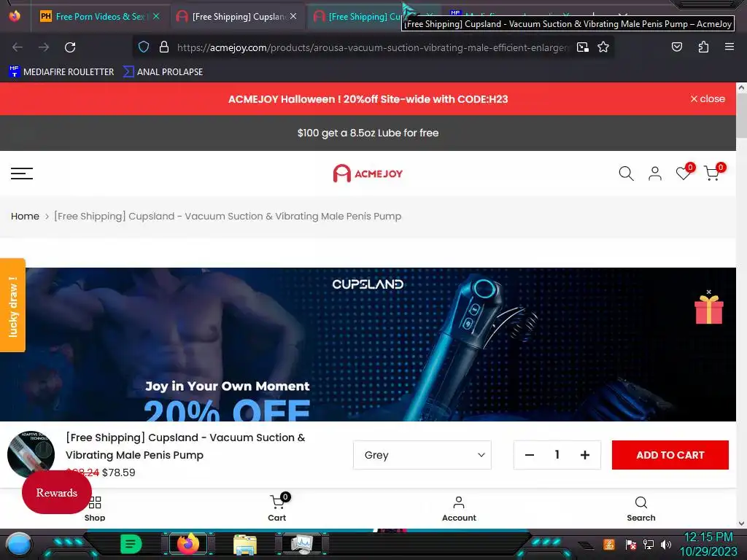The height and width of the screenshot is (560, 747).
Task: Open the monitor app in taskbar
Action: click(x=302, y=544)
